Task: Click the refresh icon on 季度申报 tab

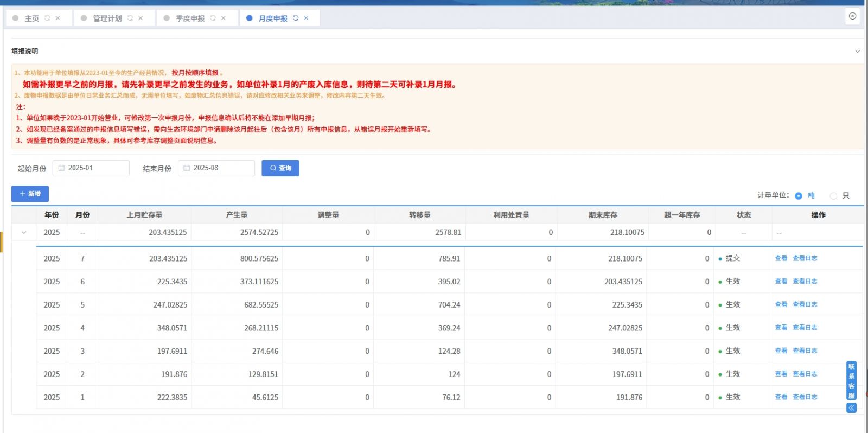Action: (213, 18)
